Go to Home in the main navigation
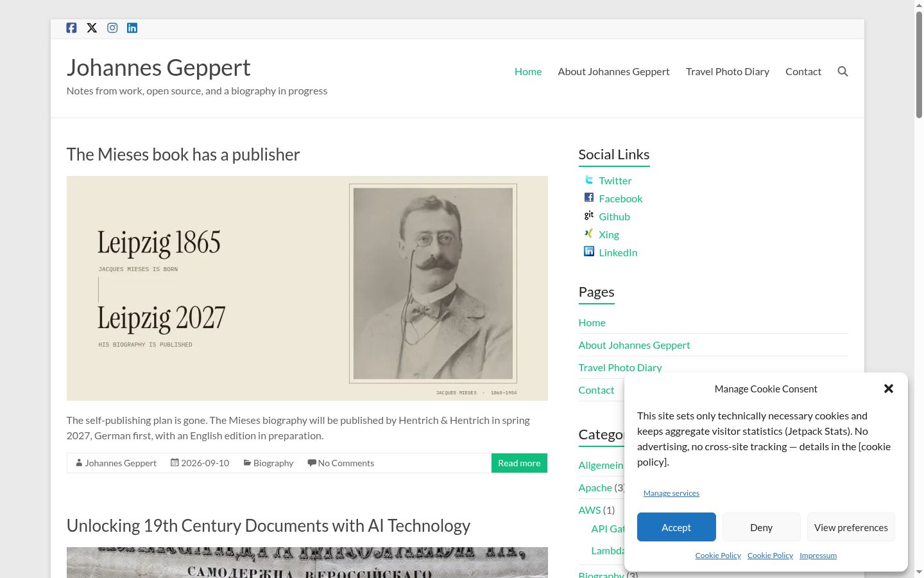The image size is (924, 578). (x=528, y=71)
